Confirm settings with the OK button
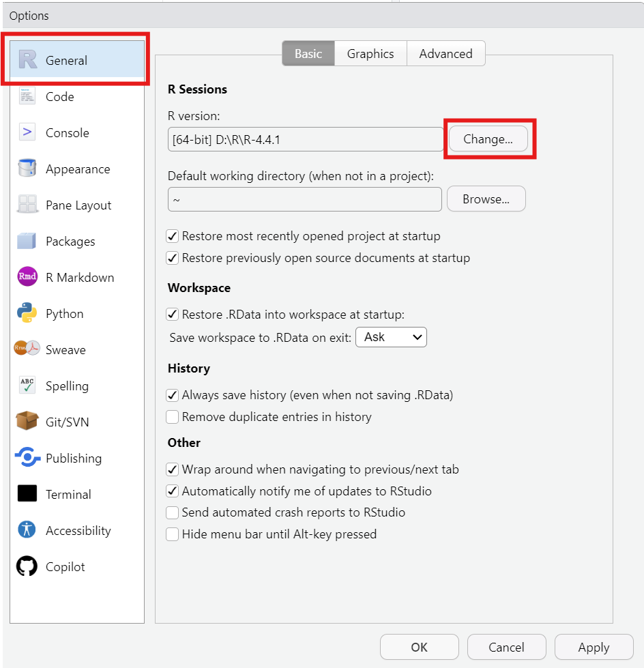The width and height of the screenshot is (644, 668). click(x=419, y=647)
